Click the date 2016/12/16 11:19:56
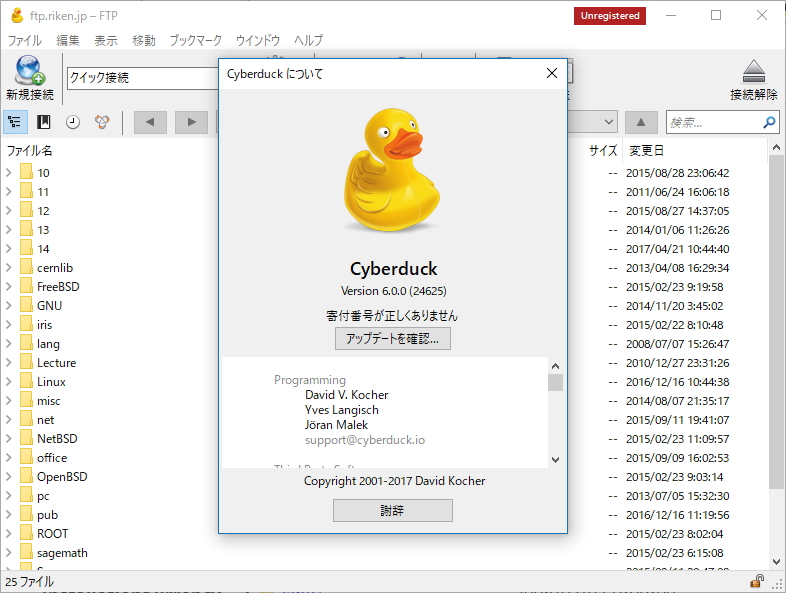 coord(677,515)
